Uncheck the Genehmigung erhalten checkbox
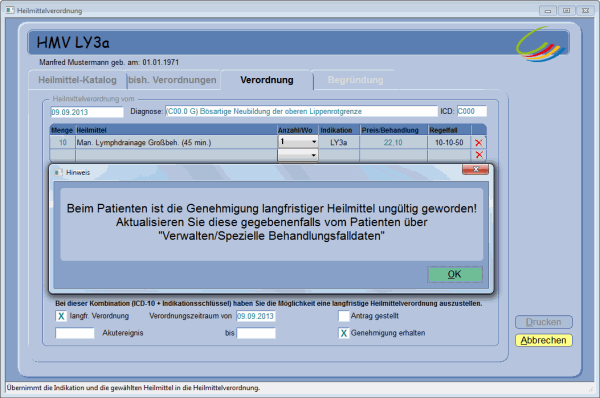 344,333
